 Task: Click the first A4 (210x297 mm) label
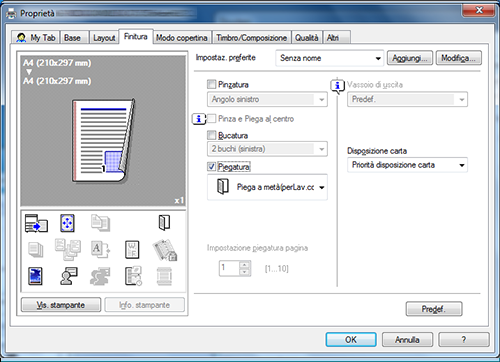click(x=57, y=63)
